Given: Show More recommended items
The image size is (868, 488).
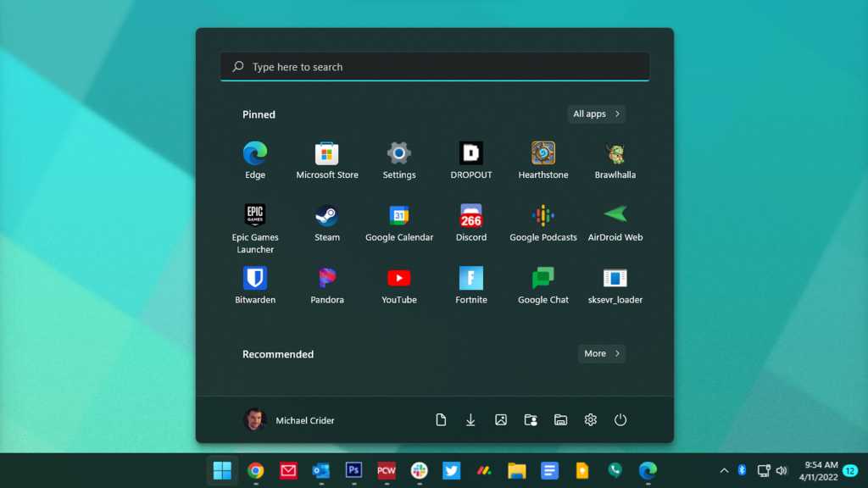Looking at the screenshot, I should coord(602,353).
